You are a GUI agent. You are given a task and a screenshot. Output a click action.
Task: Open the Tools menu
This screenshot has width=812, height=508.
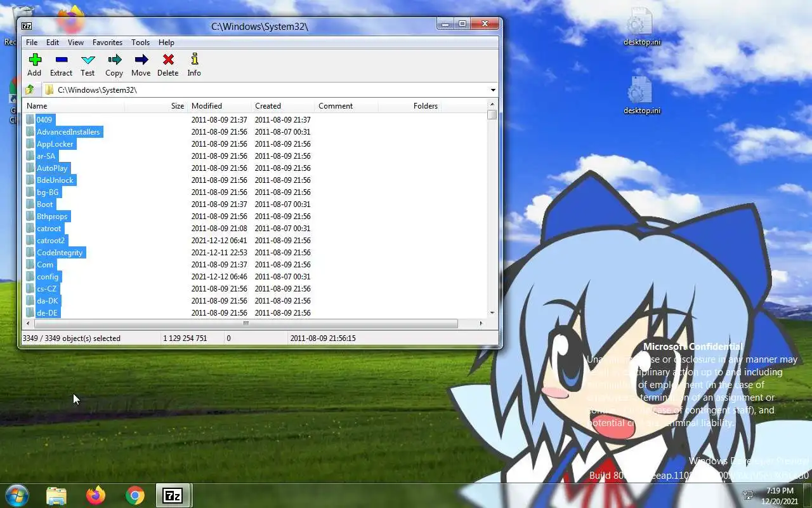pos(140,43)
